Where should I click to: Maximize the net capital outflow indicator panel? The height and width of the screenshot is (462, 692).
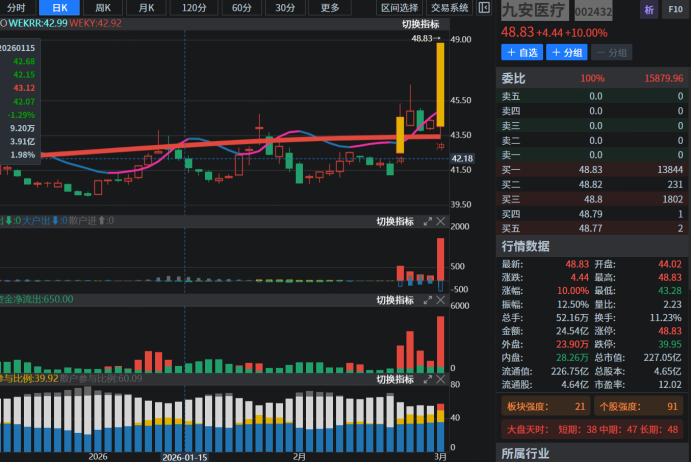pos(427,299)
